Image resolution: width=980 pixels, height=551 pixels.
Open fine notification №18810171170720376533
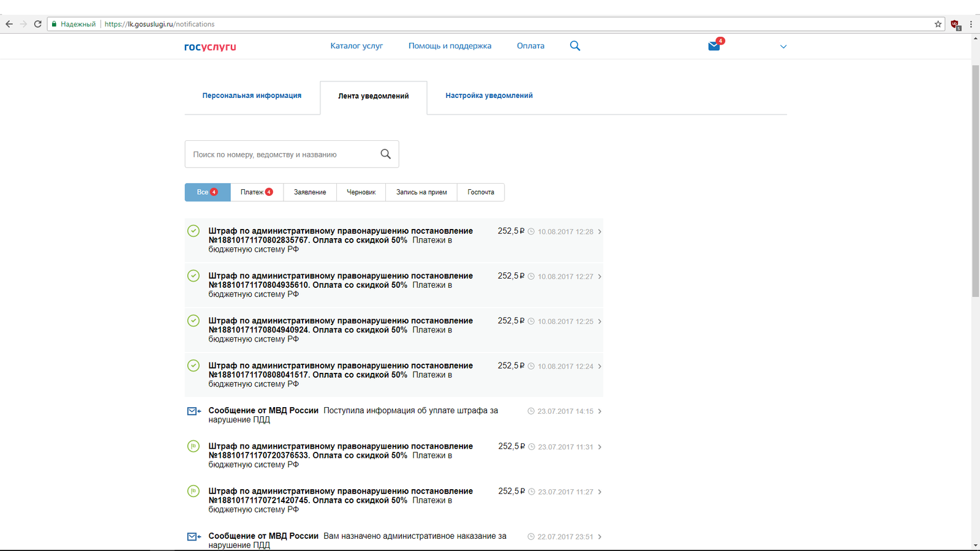tap(394, 455)
